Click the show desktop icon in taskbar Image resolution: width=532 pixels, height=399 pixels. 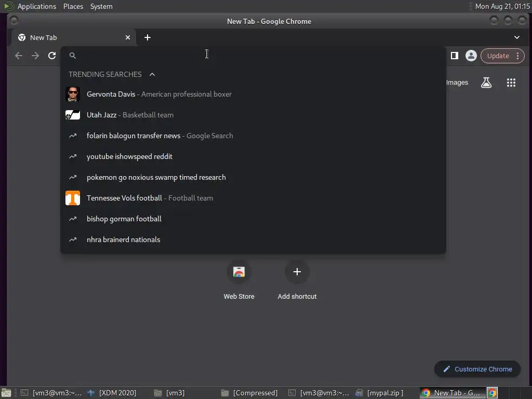tap(6, 393)
